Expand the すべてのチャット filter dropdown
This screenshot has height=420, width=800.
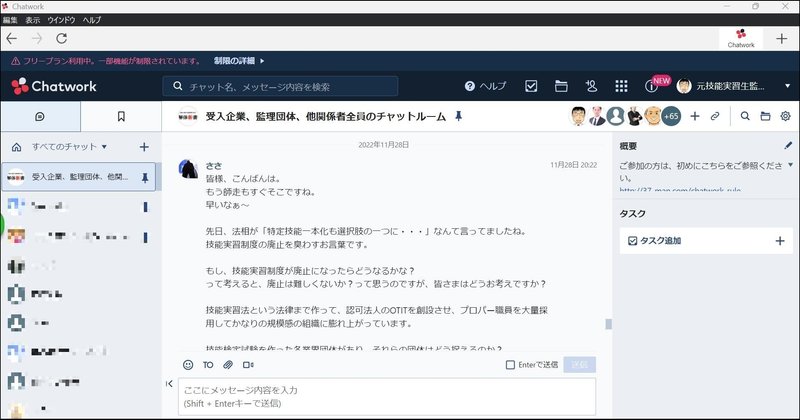(x=69, y=147)
